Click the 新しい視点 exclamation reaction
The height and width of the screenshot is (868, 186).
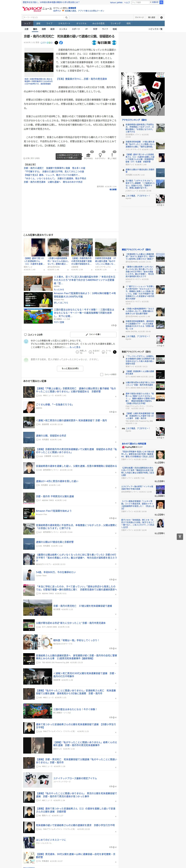pyautogui.click(x=112, y=155)
